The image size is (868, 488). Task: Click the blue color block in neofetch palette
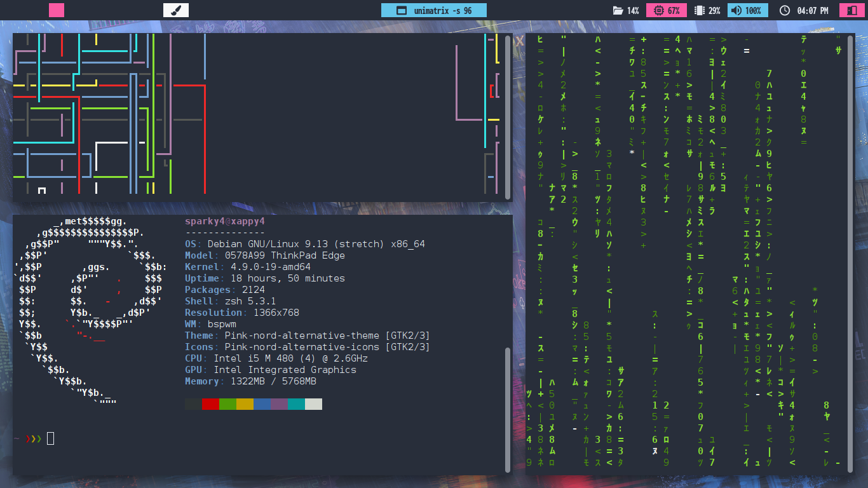(x=262, y=404)
